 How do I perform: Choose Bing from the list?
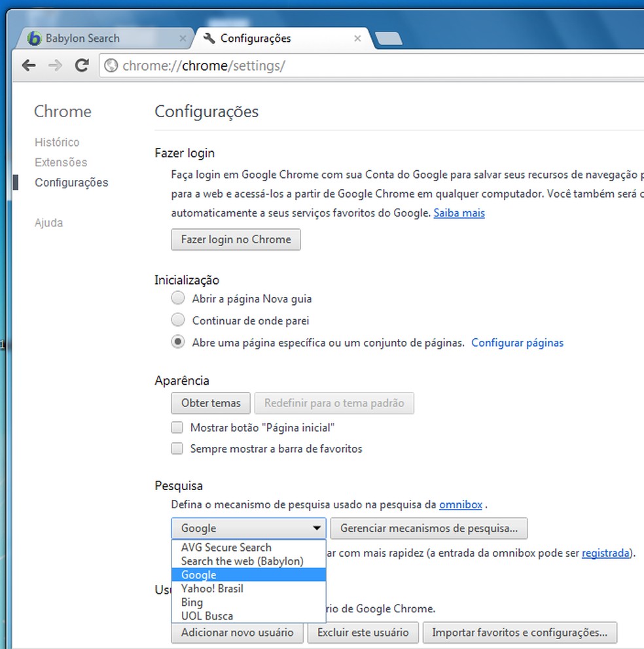point(249,602)
